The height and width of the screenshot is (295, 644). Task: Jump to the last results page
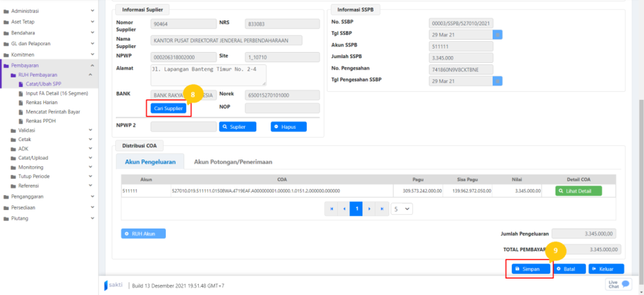(x=381, y=209)
